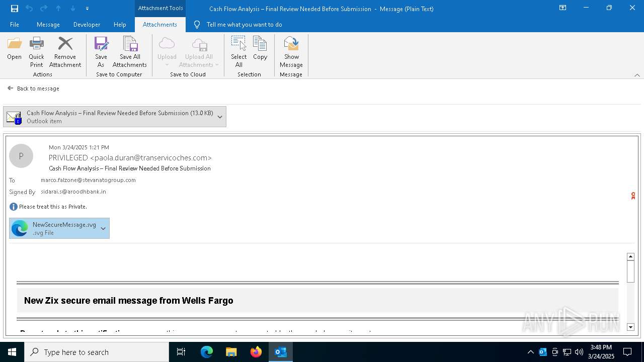Click the message body scrollbar thumb

630,272
